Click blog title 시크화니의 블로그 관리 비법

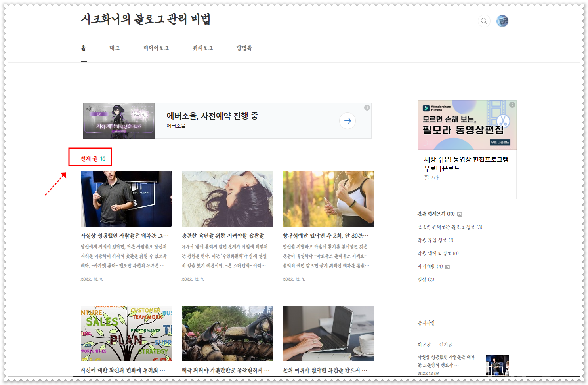click(x=145, y=19)
